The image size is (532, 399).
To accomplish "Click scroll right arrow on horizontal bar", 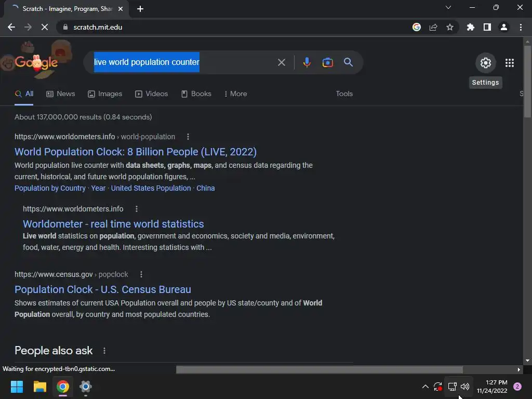I will click(519, 369).
